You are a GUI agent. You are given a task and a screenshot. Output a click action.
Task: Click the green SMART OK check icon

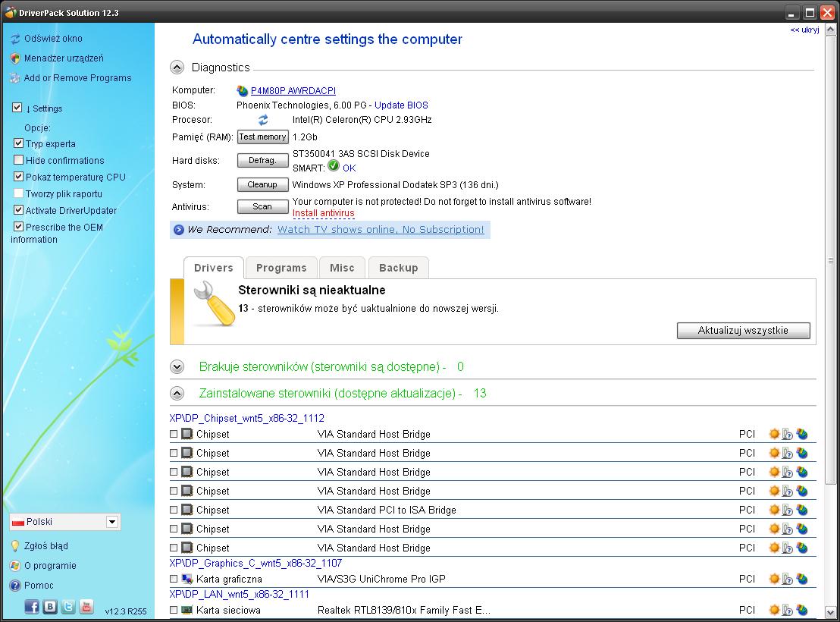tap(334, 165)
